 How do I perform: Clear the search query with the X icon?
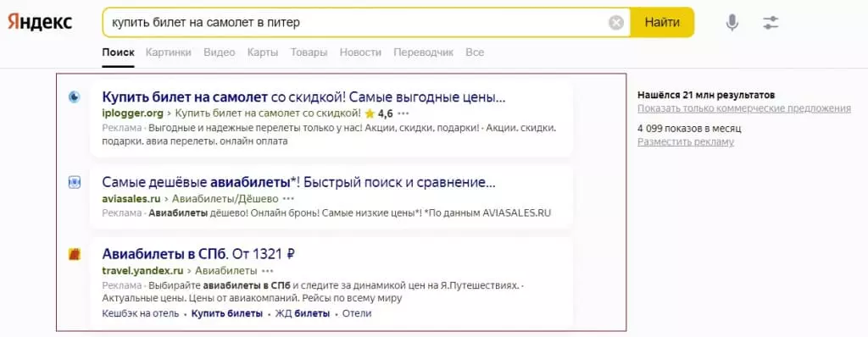[x=616, y=23]
